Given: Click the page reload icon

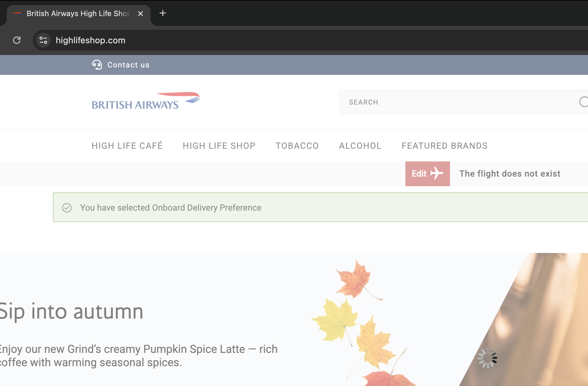Looking at the screenshot, I should tap(17, 40).
